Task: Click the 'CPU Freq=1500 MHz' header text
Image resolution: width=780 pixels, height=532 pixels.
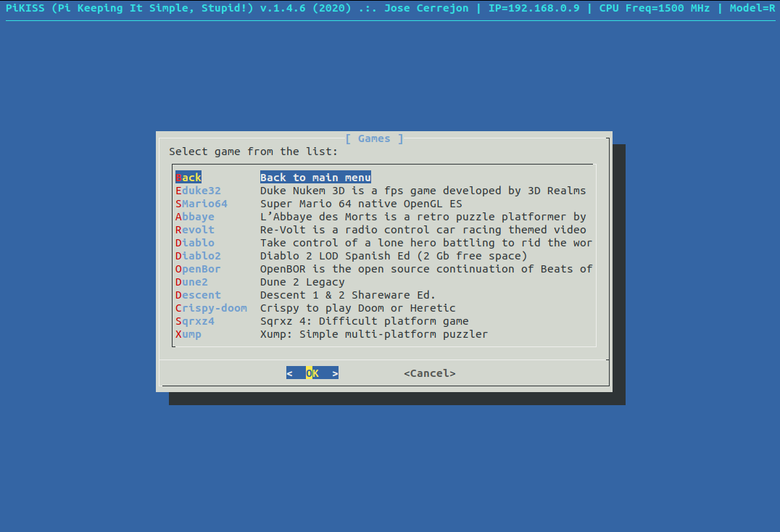Action: point(654,8)
